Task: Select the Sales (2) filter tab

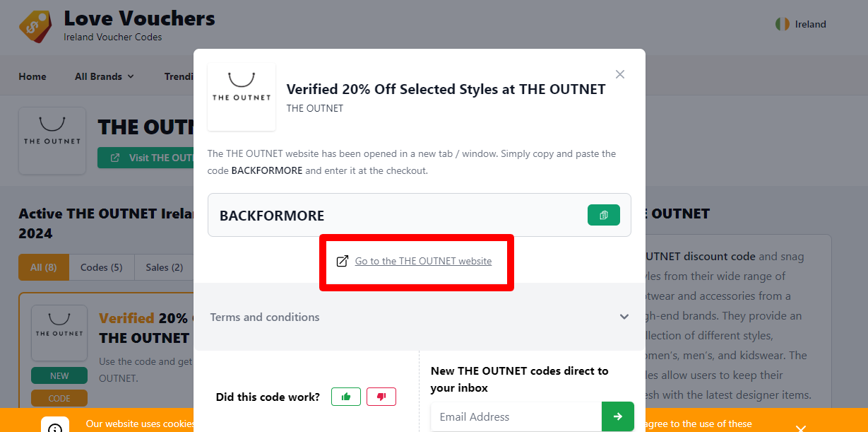Action: 163,267
